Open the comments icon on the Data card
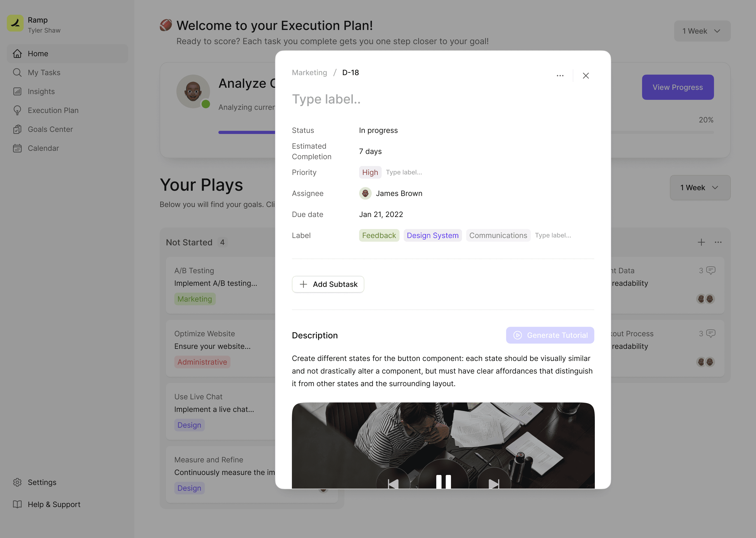 coord(711,270)
